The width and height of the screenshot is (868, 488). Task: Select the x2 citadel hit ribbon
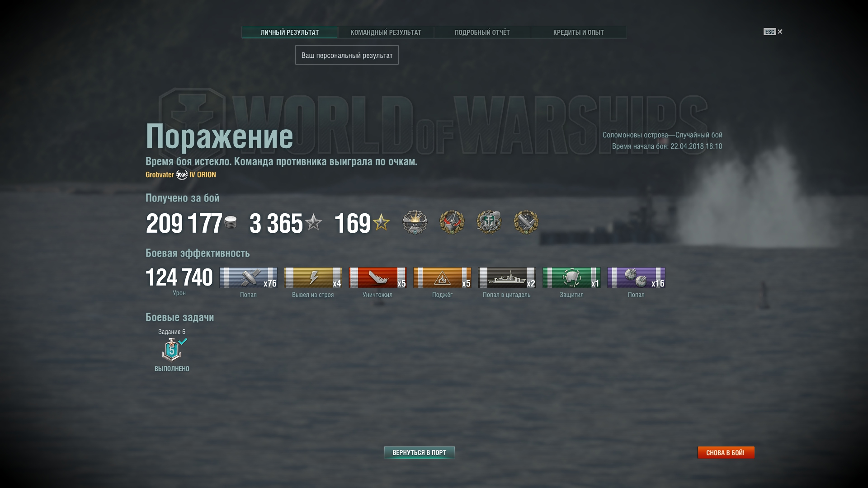pyautogui.click(x=507, y=277)
